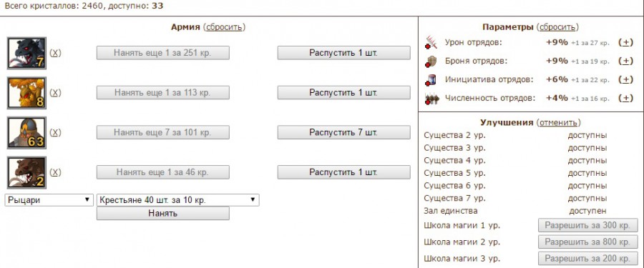This screenshot has height=268, width=644.
Task: Increase troop damage with the (+) link
Action: [x=625, y=42]
